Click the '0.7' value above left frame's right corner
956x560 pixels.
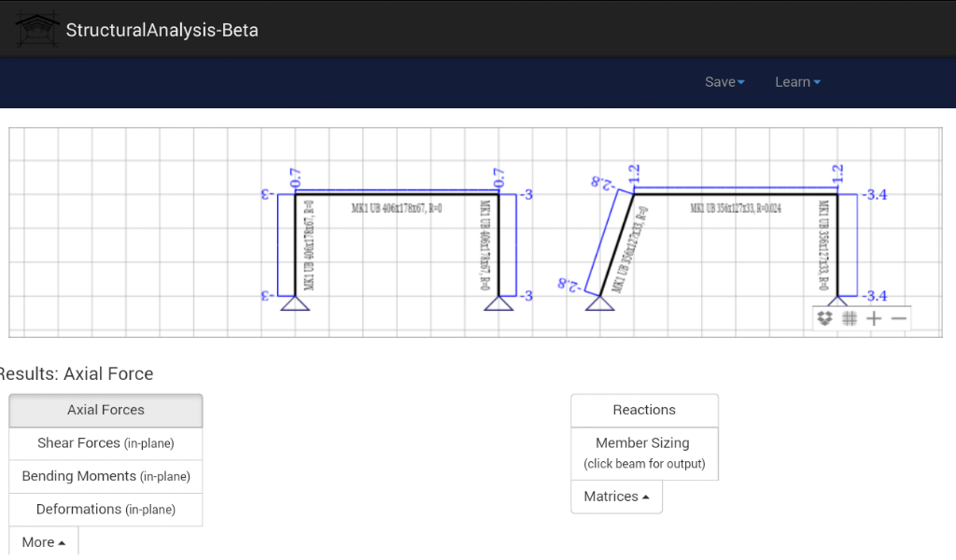[499, 178]
